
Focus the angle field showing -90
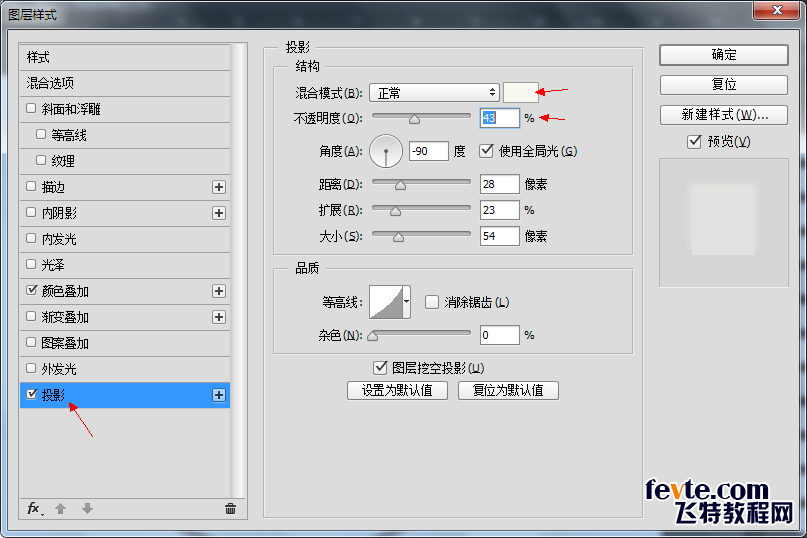pyautogui.click(x=429, y=151)
